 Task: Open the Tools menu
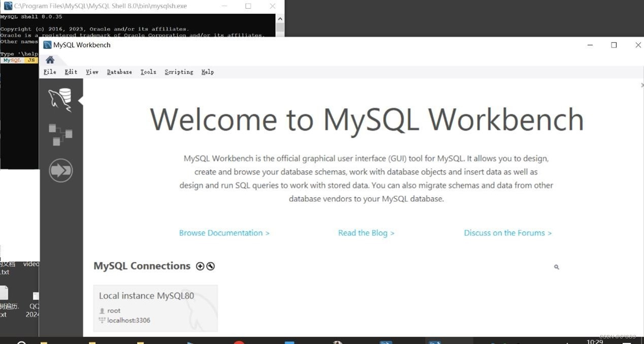[148, 72]
